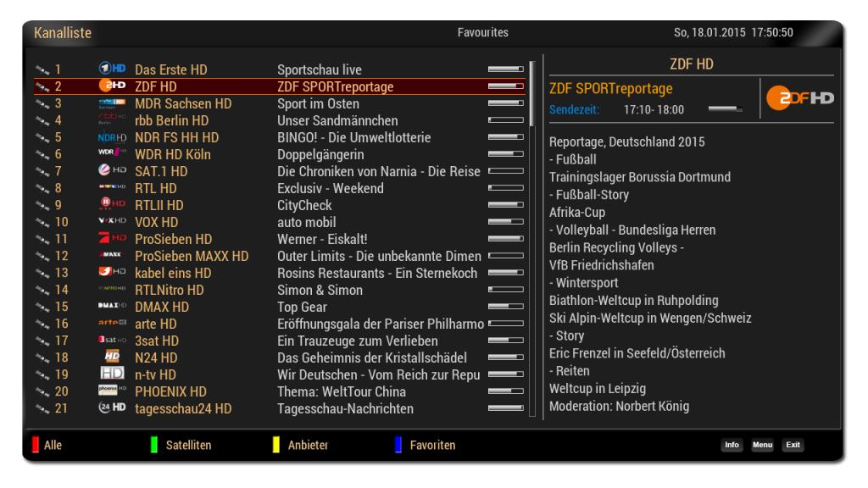
Task: Click the date and time display
Action: [x=733, y=33]
